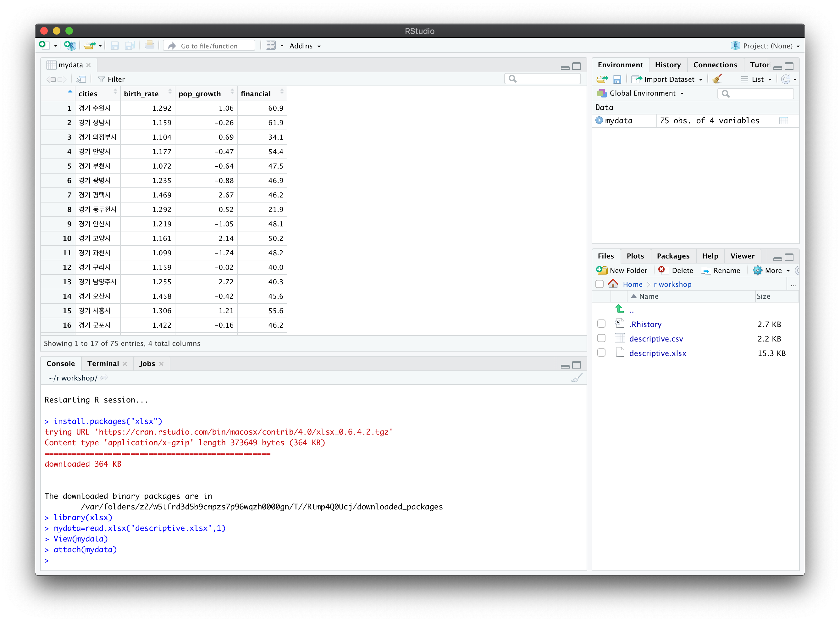
Task: View mydata table grid icon
Action: click(783, 120)
